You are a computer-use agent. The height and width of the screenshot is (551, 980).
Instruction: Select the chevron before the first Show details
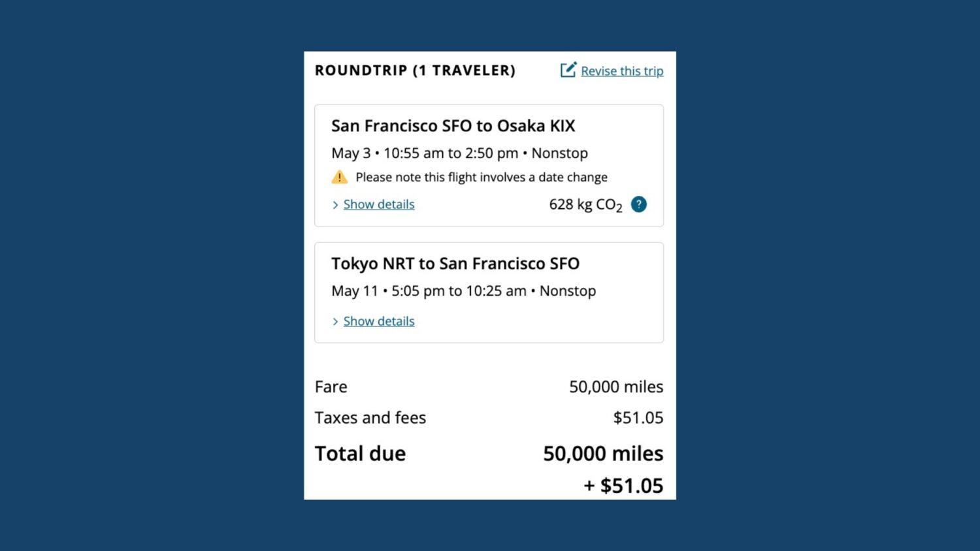point(335,204)
